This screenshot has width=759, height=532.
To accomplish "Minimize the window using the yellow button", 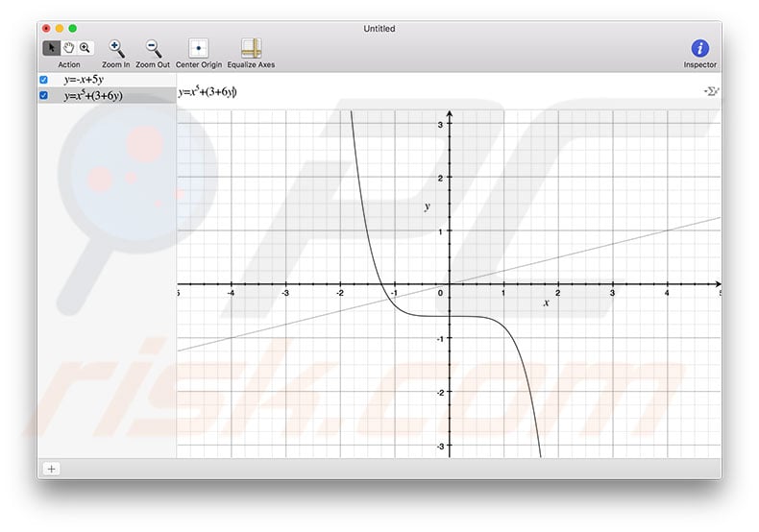I will [59, 29].
